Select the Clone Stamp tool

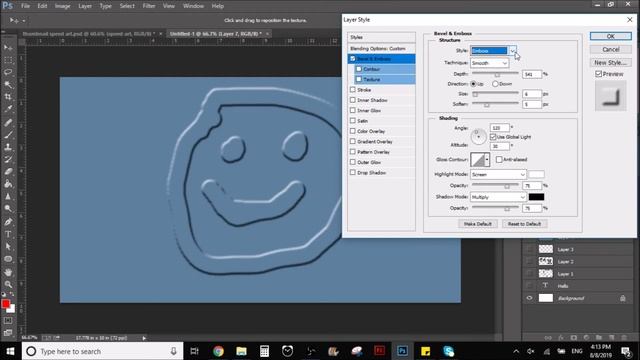point(8,147)
